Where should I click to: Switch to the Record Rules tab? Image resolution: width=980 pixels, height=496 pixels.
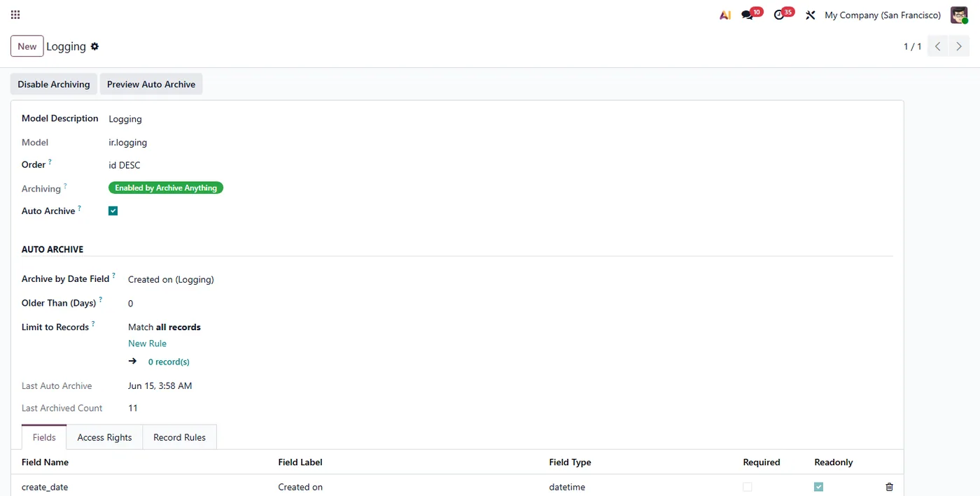click(x=179, y=437)
